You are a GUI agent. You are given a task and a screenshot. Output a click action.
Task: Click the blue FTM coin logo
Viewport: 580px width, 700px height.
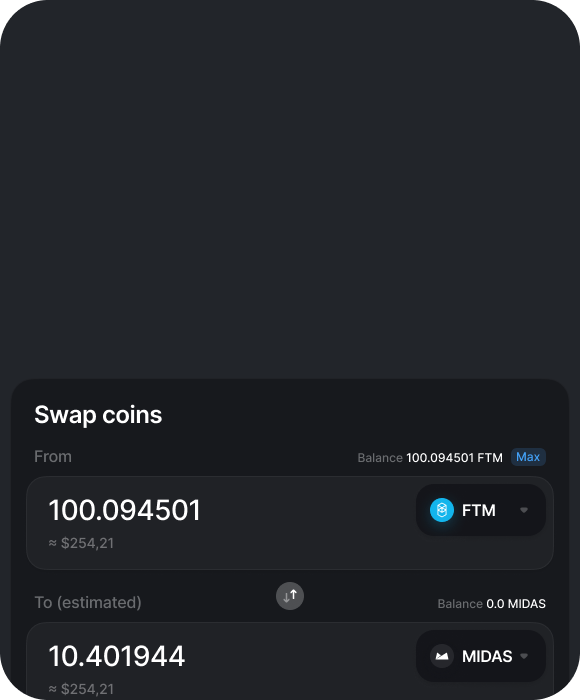click(442, 510)
